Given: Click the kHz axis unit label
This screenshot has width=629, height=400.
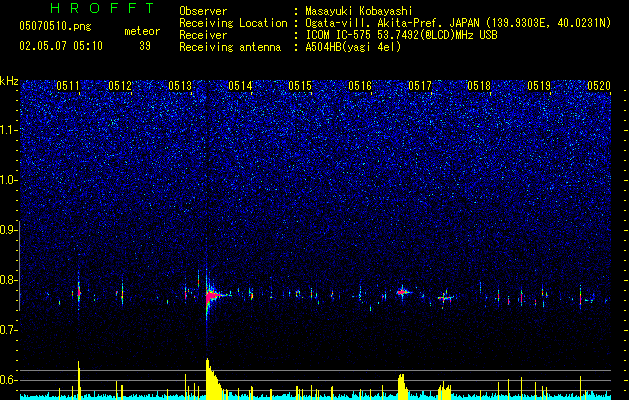Looking at the screenshot, I should click(x=9, y=81).
